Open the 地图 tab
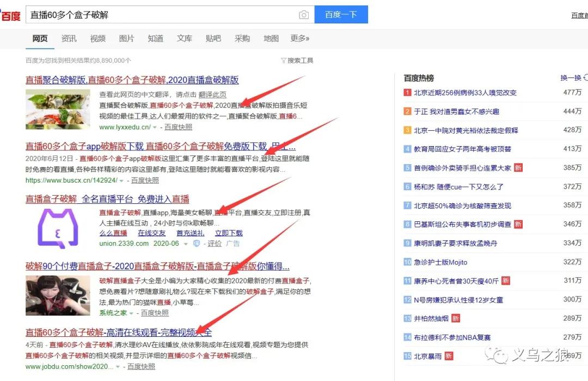This screenshot has height=381, width=588. pyautogui.click(x=271, y=39)
